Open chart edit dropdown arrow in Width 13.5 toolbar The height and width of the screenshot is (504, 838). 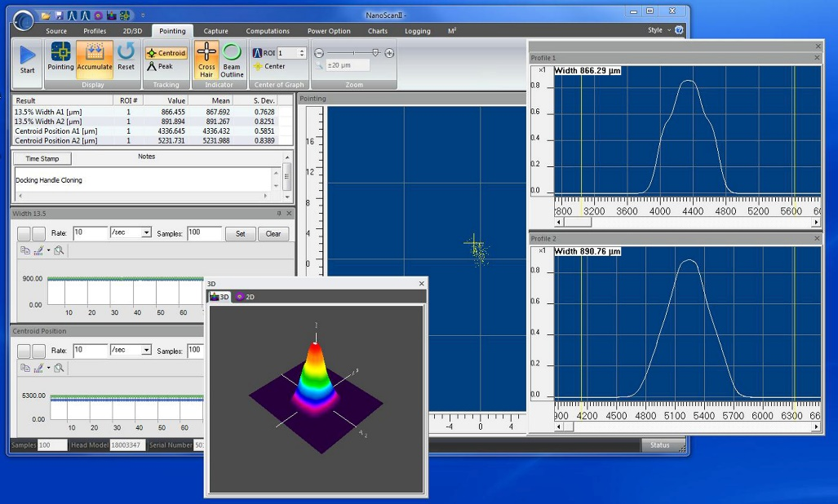pos(48,250)
